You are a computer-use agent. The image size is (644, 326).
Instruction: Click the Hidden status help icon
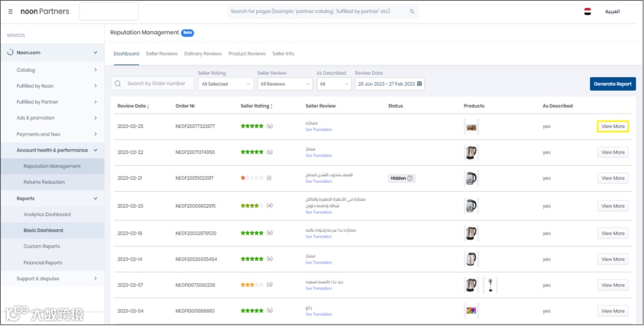[x=410, y=178]
